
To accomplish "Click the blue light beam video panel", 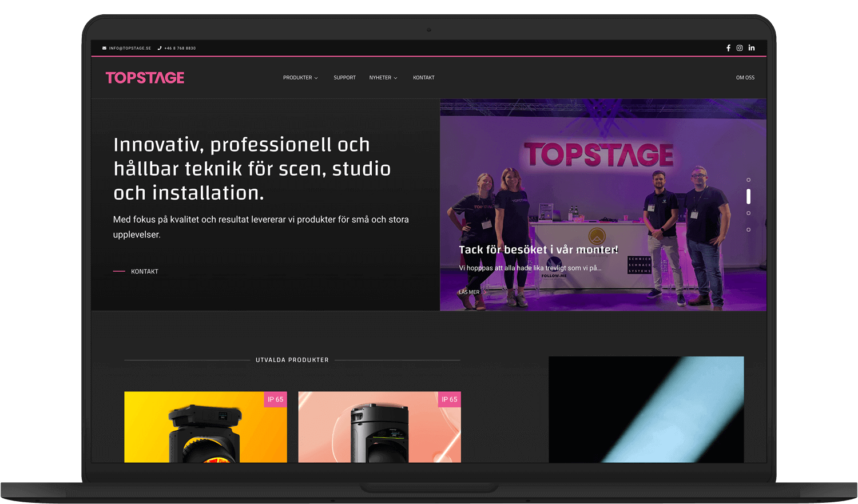I will tap(646, 410).
